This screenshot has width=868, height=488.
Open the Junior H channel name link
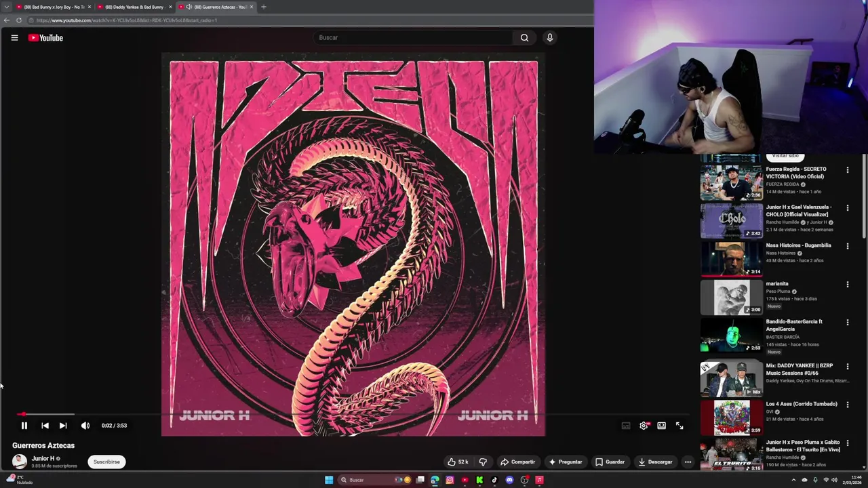(x=43, y=458)
